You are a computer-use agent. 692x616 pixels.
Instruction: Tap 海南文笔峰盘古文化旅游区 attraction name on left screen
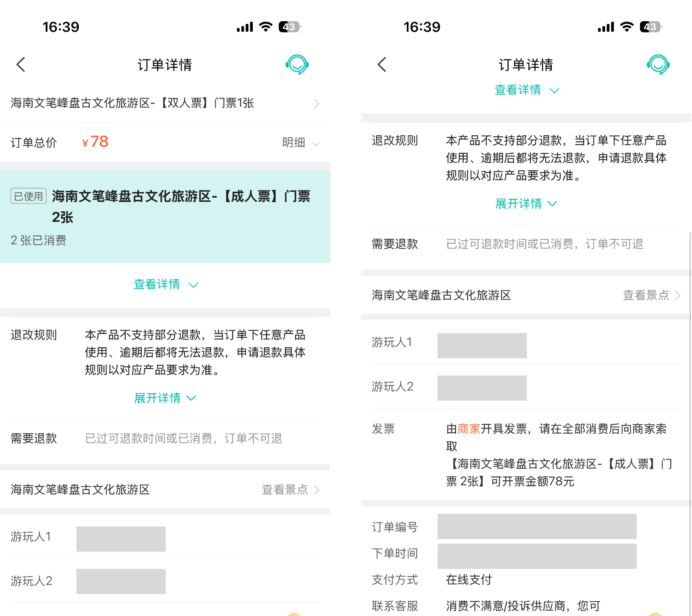point(80,489)
